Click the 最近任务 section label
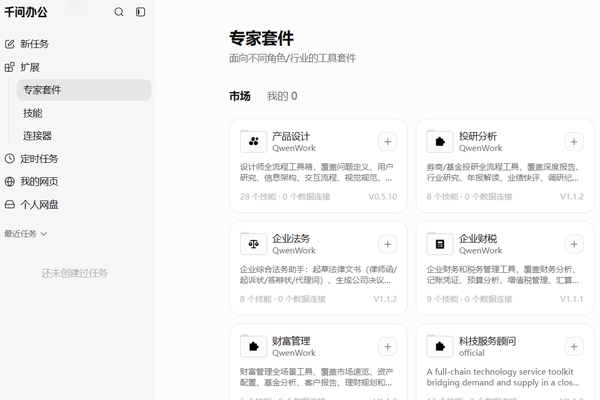 coord(20,233)
